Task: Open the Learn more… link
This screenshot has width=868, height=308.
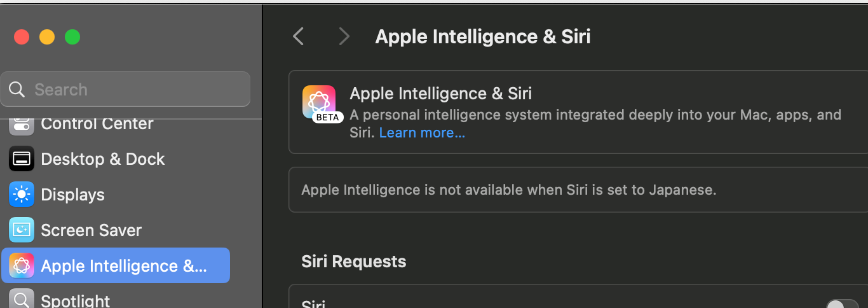Action: 422,133
